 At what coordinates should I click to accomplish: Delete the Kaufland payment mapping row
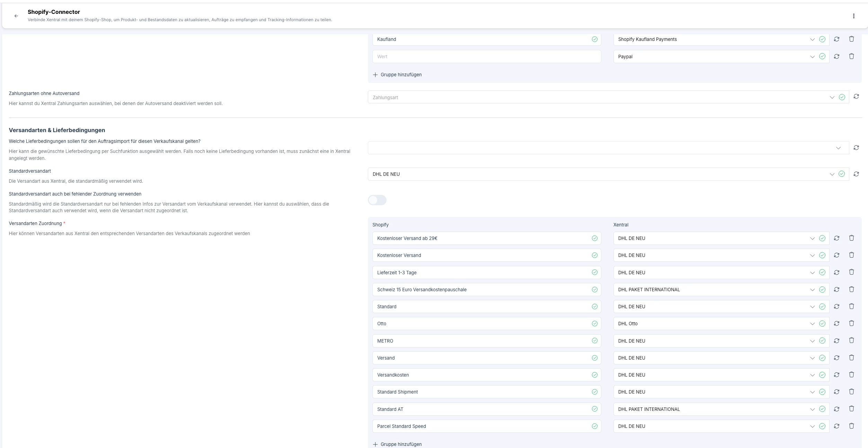(851, 39)
